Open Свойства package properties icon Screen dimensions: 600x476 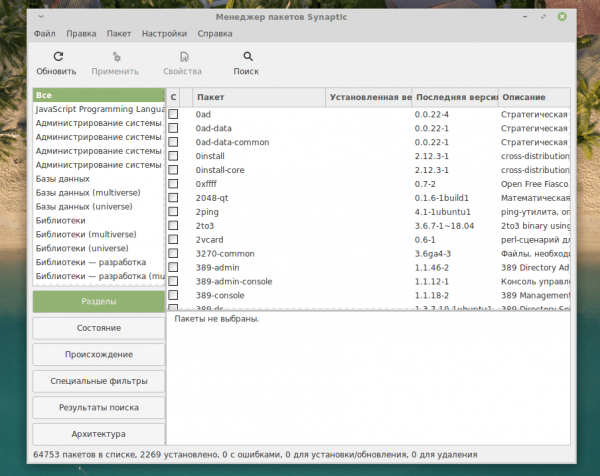[x=184, y=57]
